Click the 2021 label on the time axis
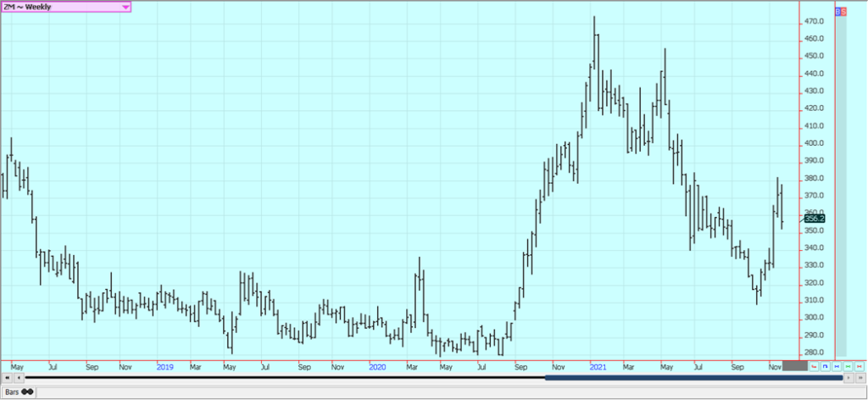Viewport: 868px width, 400px height. click(x=598, y=366)
